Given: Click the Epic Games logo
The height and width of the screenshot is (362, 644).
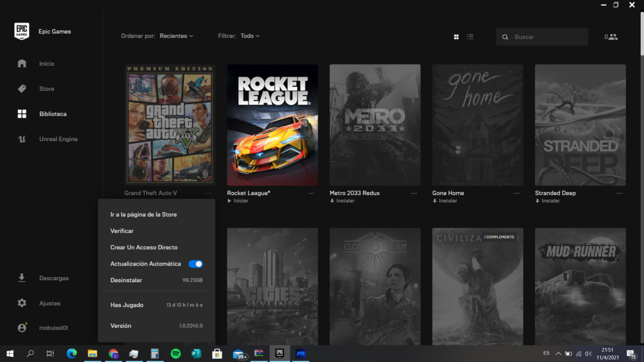Looking at the screenshot, I should (x=22, y=31).
